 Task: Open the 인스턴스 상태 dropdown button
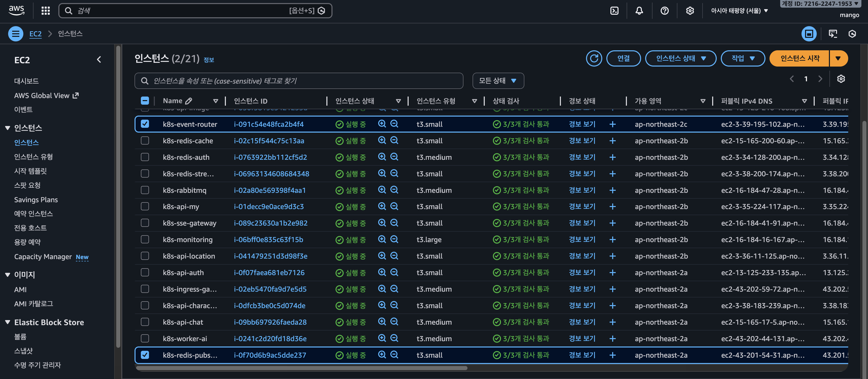[680, 58]
